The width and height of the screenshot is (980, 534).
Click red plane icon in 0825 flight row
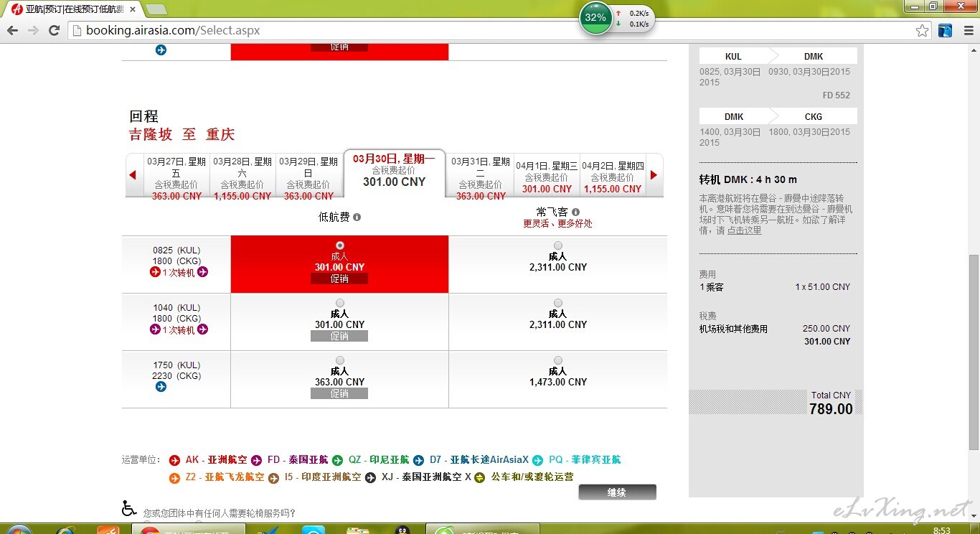click(155, 272)
